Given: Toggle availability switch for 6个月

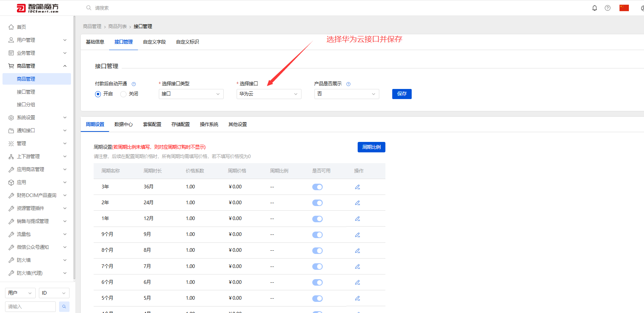Looking at the screenshot, I should point(317,282).
